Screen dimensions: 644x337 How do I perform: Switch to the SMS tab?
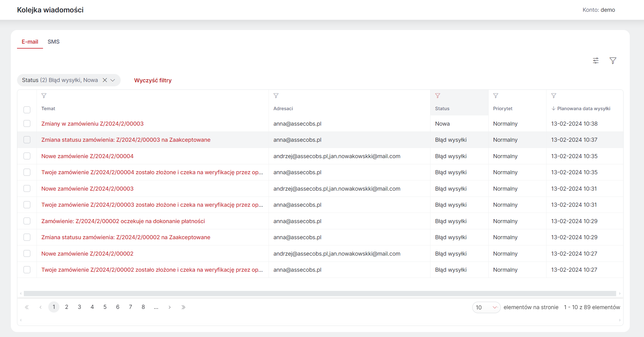click(x=54, y=42)
